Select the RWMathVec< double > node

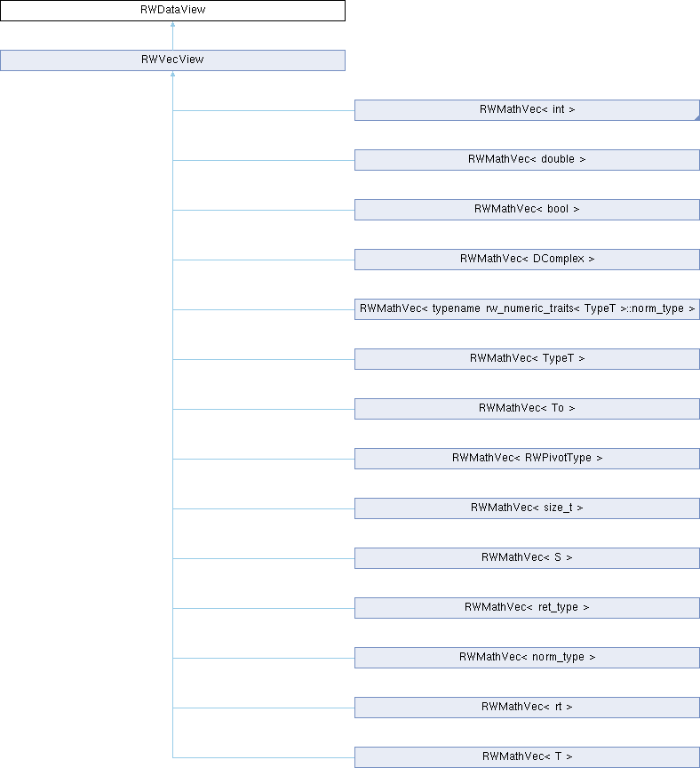coord(527,160)
